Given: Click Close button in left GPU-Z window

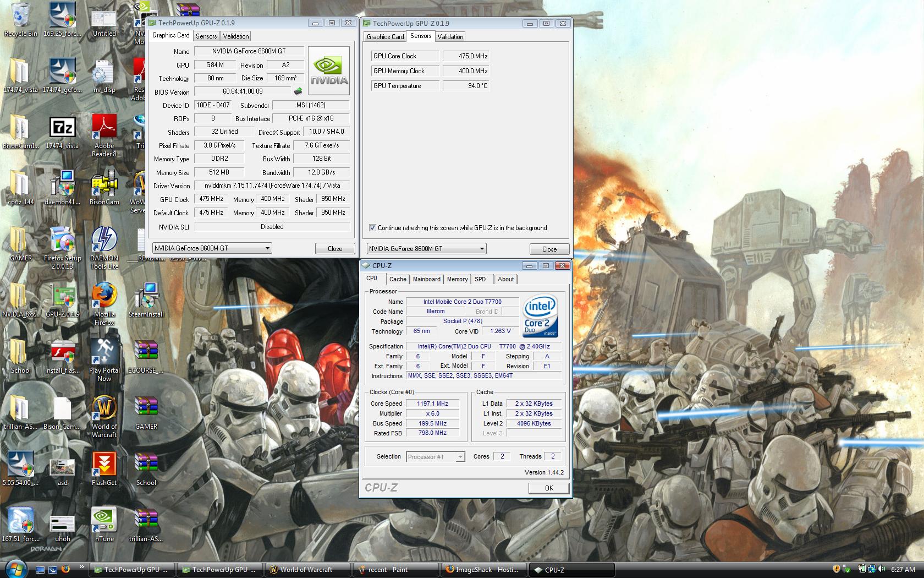Looking at the screenshot, I should pos(335,249).
